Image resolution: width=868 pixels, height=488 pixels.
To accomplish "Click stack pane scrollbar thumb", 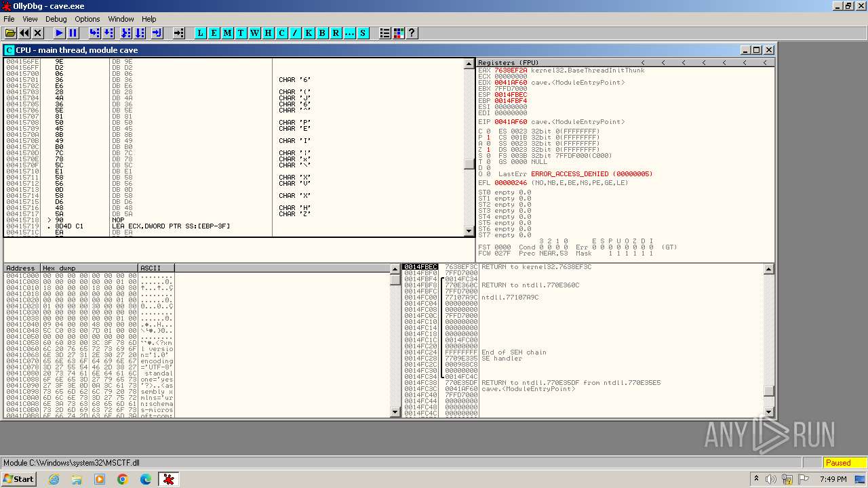I will coord(769,390).
